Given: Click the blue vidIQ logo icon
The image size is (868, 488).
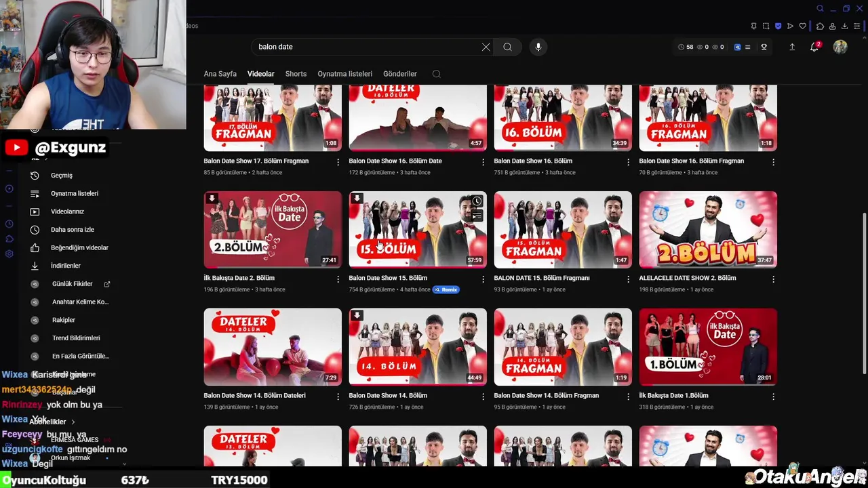Looking at the screenshot, I should 737,47.
